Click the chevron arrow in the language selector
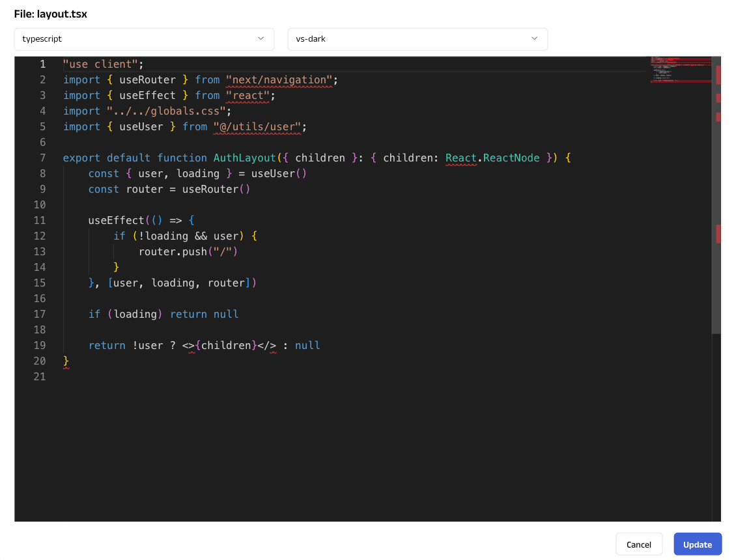The height and width of the screenshot is (560, 734). (261, 39)
